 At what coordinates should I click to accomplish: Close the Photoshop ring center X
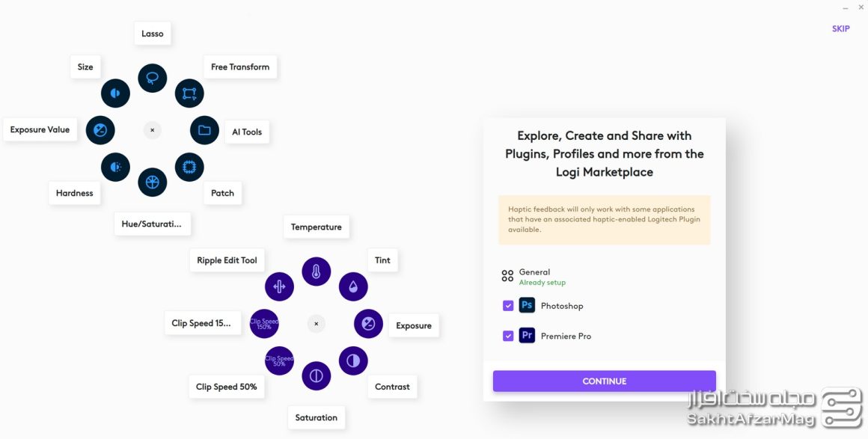tap(153, 130)
